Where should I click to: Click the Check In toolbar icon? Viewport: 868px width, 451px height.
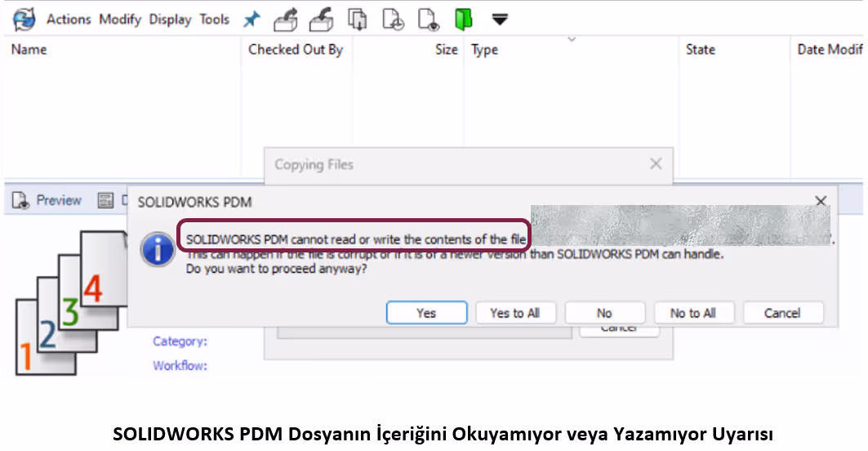click(322, 20)
